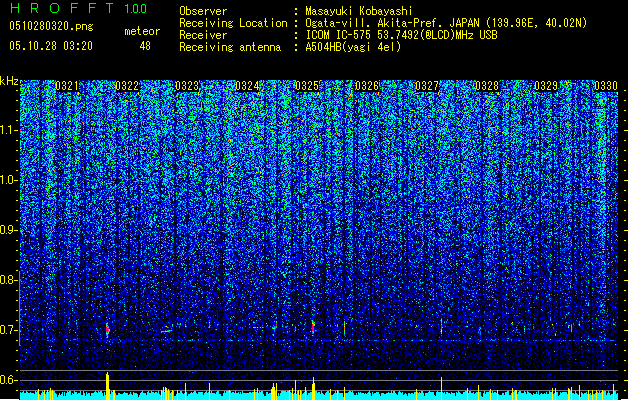The image size is (629, 400).
Task: Click the A504HB(yagi 4el) antenna value
Action: (x=353, y=47)
